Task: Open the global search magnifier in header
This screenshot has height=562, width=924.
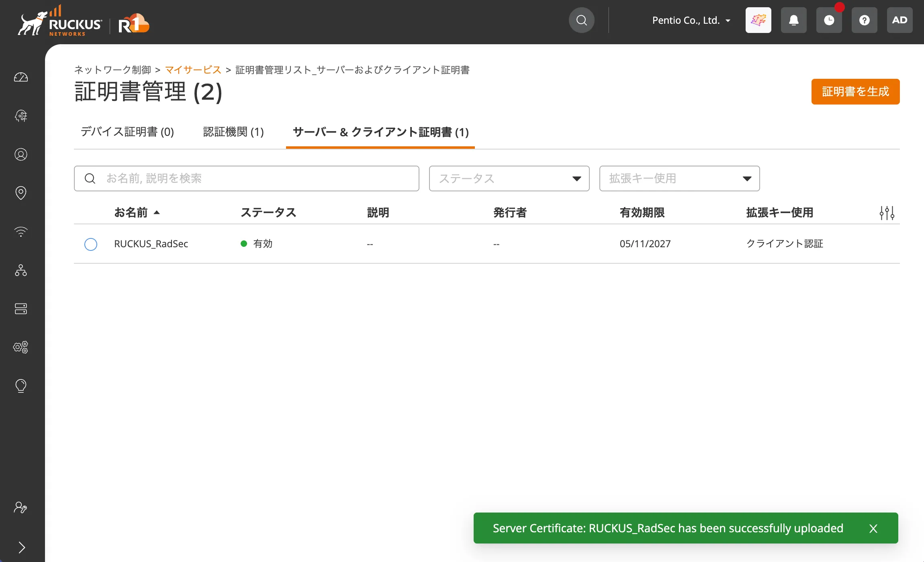Action: coord(581,20)
